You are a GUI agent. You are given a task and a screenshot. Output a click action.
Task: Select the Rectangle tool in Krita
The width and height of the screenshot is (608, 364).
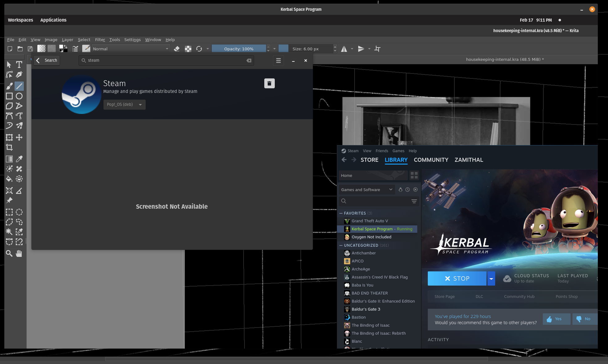coord(9,96)
